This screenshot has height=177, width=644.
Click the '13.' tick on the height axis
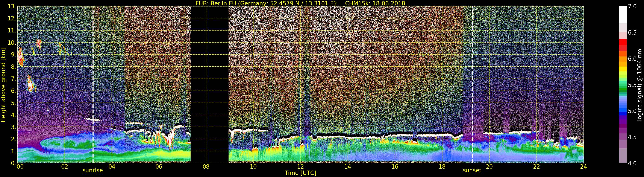pos(12,6)
